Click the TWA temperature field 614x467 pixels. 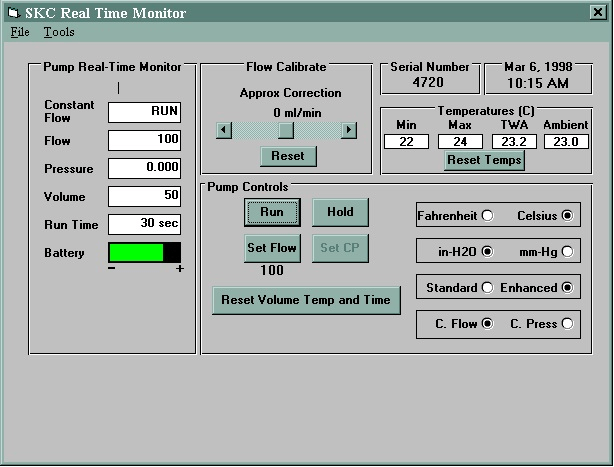pyautogui.click(x=514, y=142)
